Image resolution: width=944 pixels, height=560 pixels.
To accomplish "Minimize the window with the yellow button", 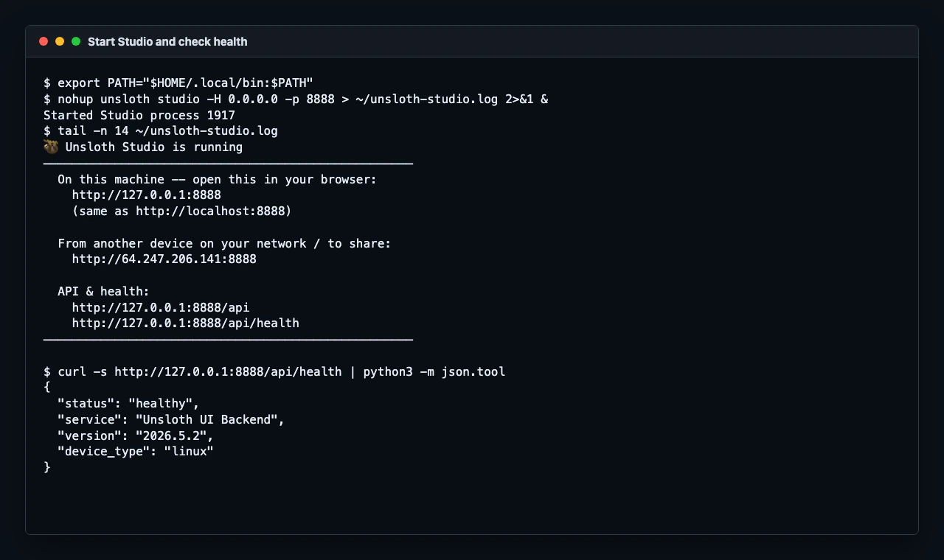I will pos(60,41).
